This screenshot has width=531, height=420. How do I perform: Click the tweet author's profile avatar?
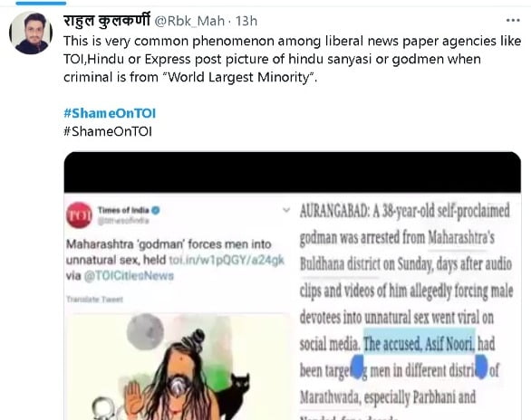click(31, 33)
